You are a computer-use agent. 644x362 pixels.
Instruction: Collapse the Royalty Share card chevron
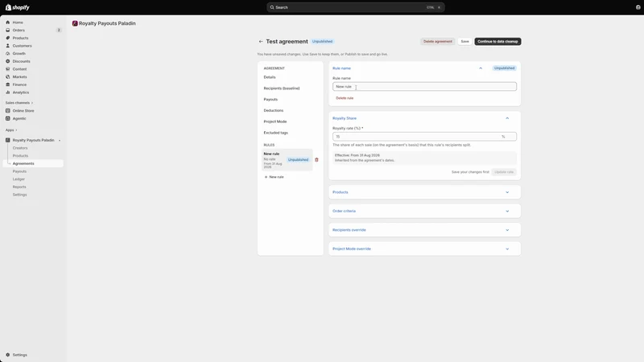click(507, 118)
